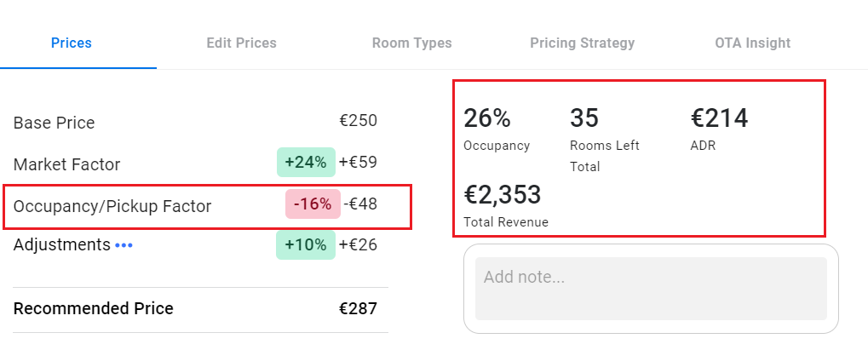
Task: Click the +24% Market Factor badge
Action: pyautogui.click(x=306, y=163)
